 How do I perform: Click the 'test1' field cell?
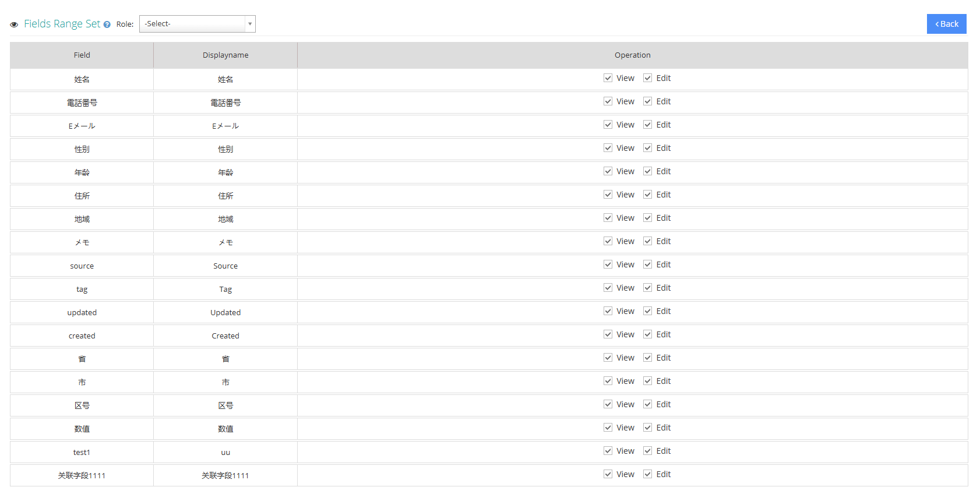click(x=82, y=452)
